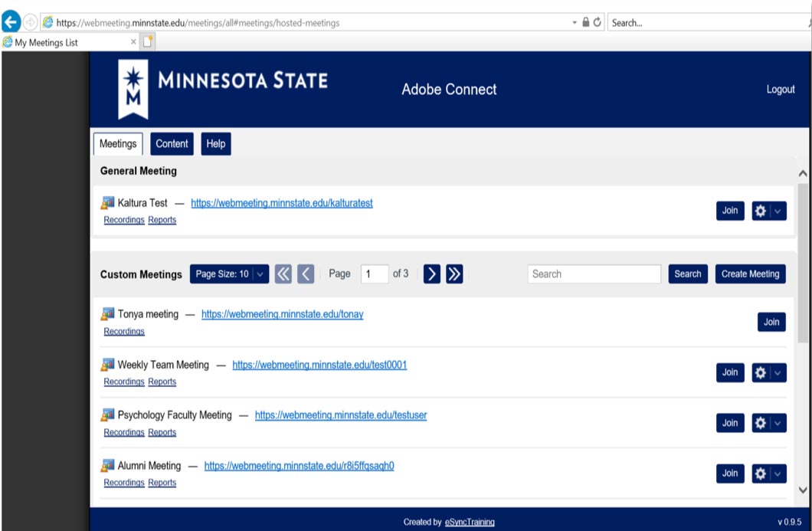
Task: Click the page number input field
Action: [375, 274]
